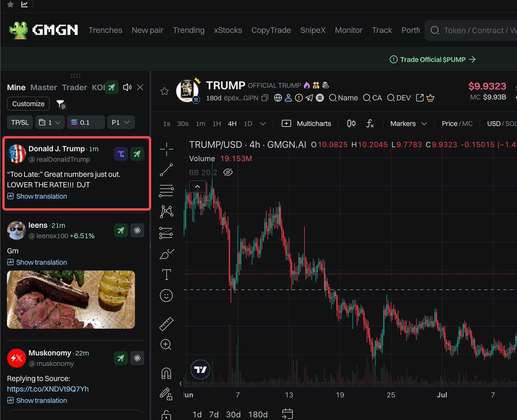The width and height of the screenshot is (517, 420).
Task: Toggle lock all drawings pencil icon
Action: point(166,394)
